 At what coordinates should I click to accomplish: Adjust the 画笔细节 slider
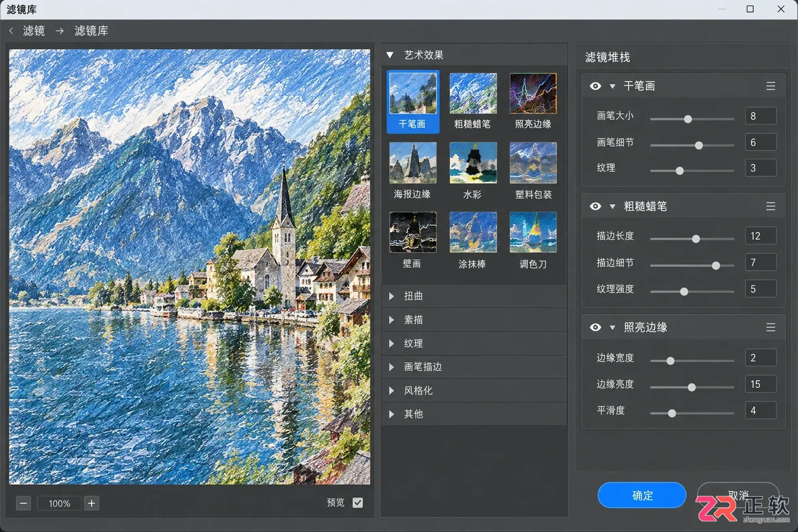[x=692, y=145]
